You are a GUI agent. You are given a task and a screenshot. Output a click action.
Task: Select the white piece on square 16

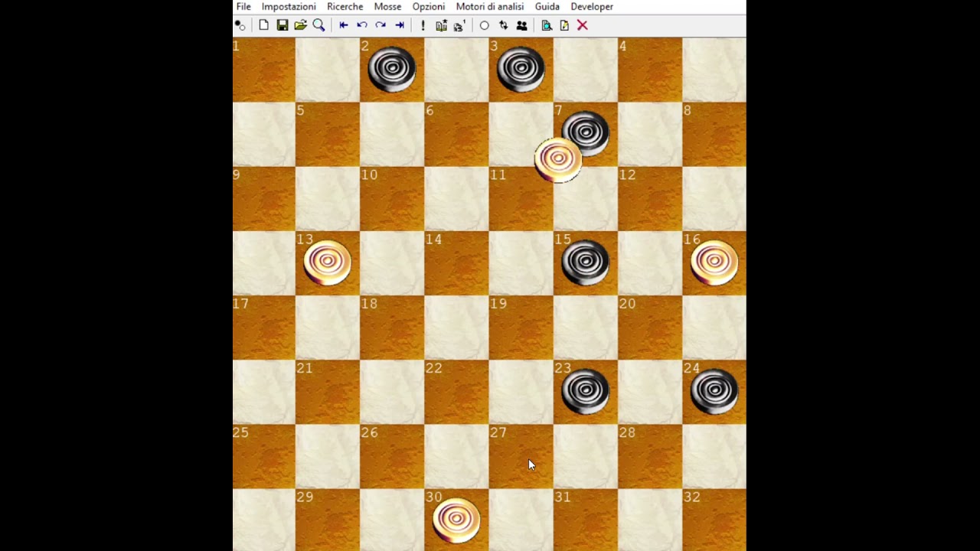(x=714, y=262)
